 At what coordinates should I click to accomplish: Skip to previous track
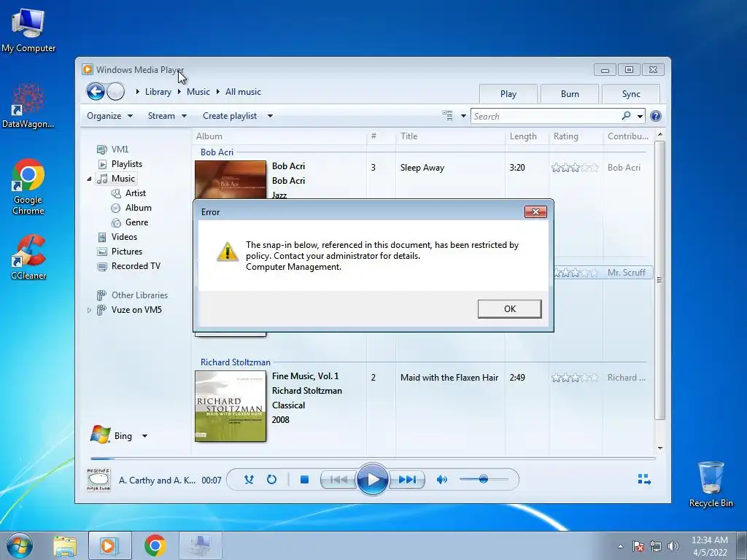pos(338,480)
